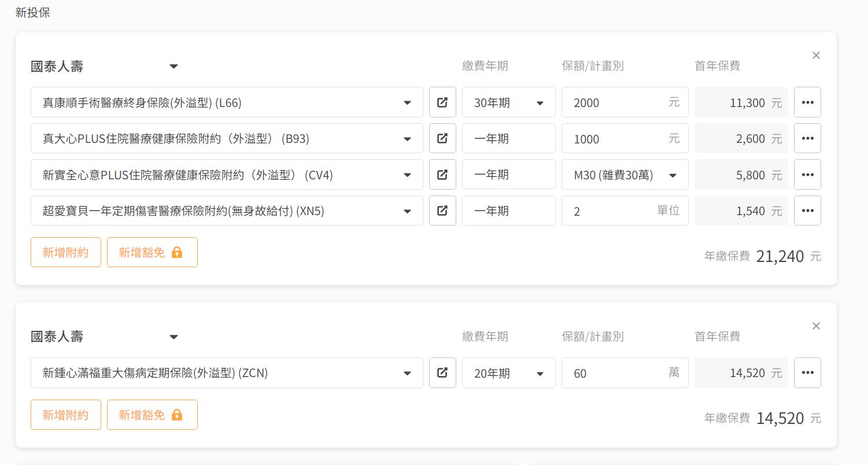Open more options for CV4 row

[807, 175]
